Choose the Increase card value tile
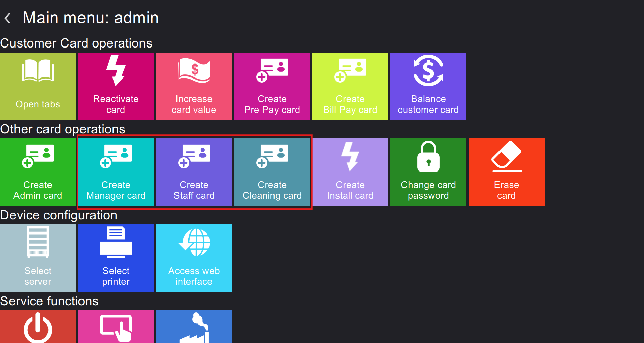Image resolution: width=644 pixels, height=343 pixels. (x=194, y=86)
